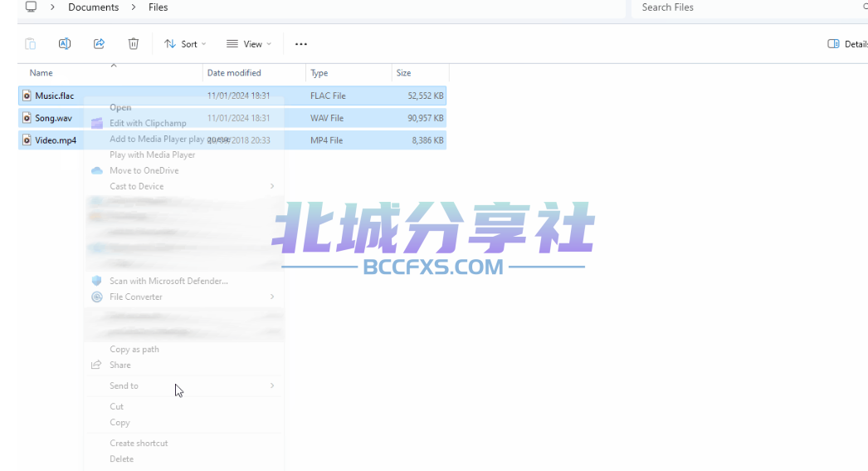The image size is (868, 471).
Task: Choose Scan with Microsoft Defender
Action: [x=183, y=281]
